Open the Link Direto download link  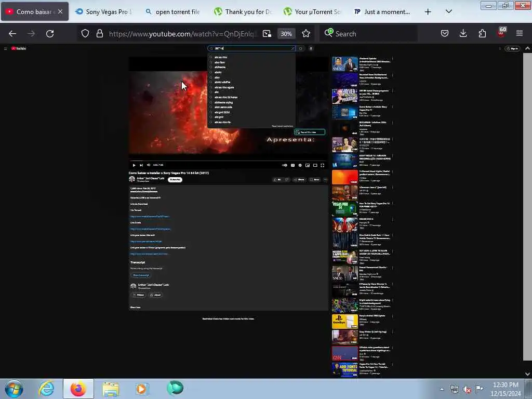point(150,229)
